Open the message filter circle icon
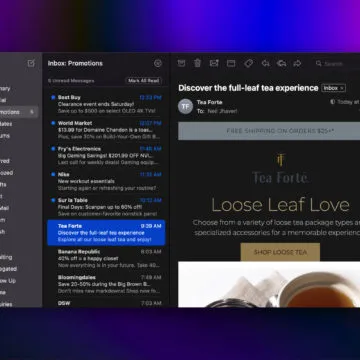The height and width of the screenshot is (360, 360). [158, 63]
